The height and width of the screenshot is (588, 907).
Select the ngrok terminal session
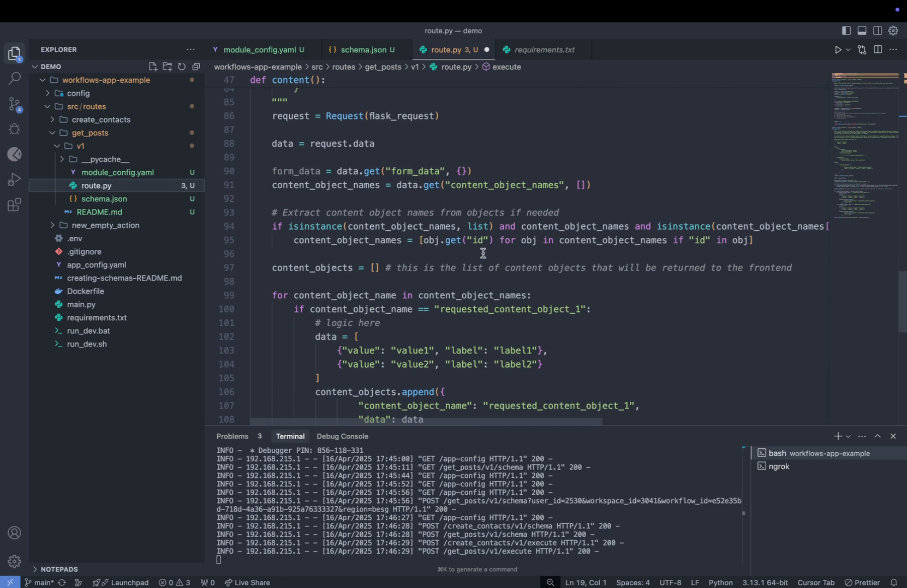click(x=779, y=466)
